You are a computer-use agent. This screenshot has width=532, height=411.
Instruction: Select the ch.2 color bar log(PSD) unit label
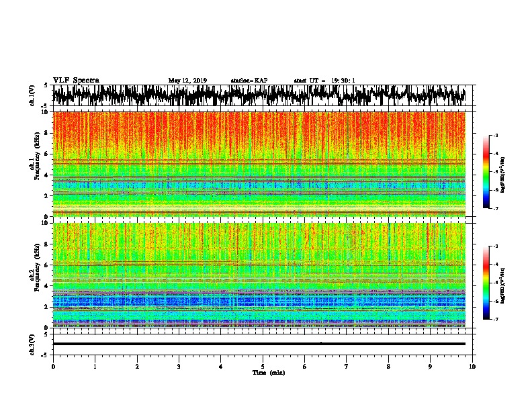point(503,285)
